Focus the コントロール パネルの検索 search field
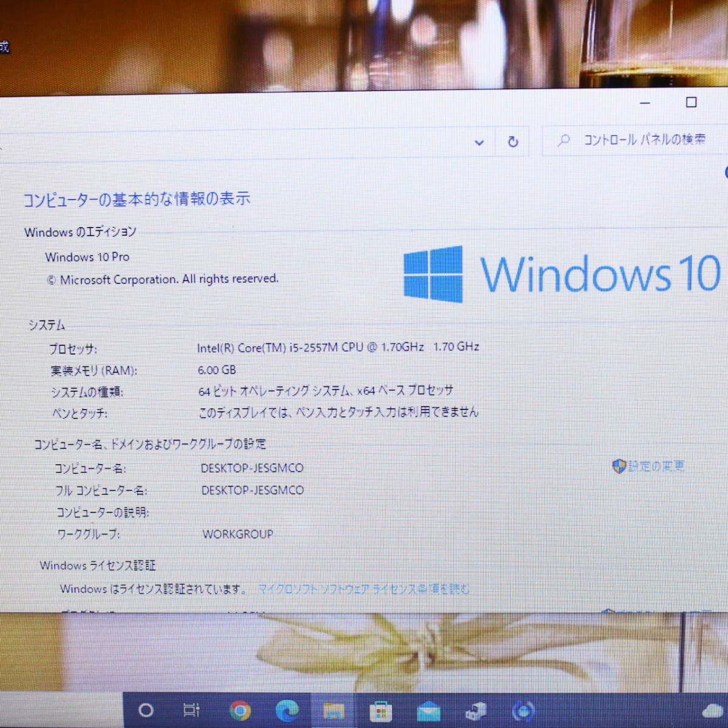The width and height of the screenshot is (728, 728). pos(635,141)
